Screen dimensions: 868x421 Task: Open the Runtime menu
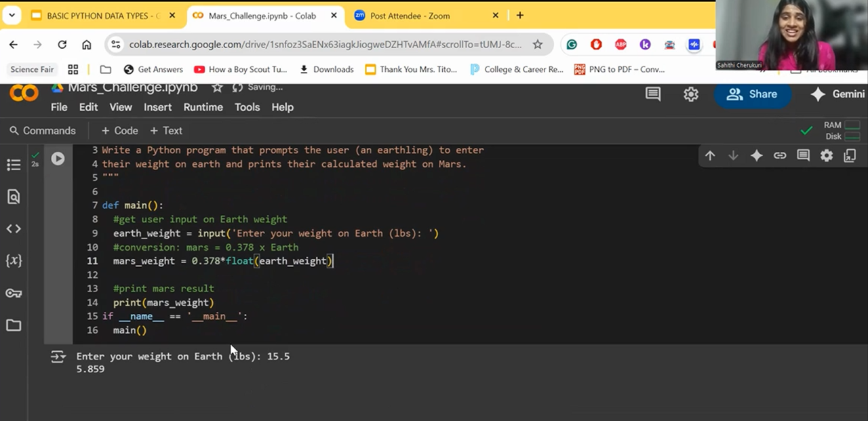click(x=203, y=107)
